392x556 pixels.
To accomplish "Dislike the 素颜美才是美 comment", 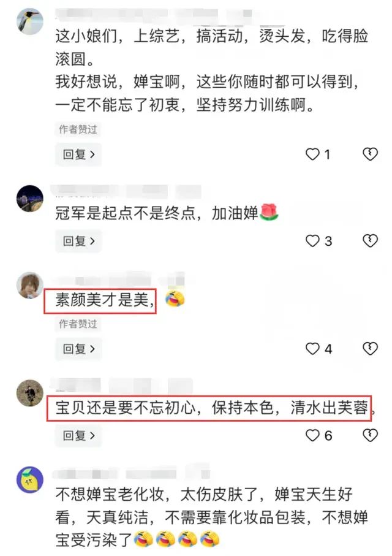I will pyautogui.click(x=371, y=349).
